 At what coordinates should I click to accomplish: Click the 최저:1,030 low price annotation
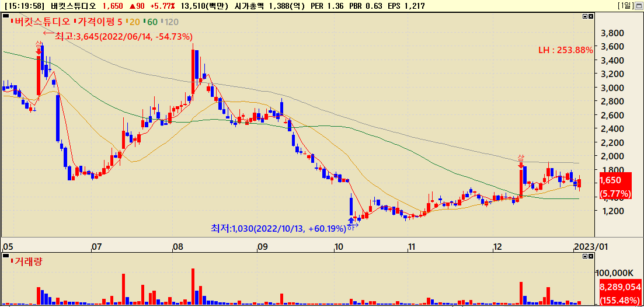278,228
